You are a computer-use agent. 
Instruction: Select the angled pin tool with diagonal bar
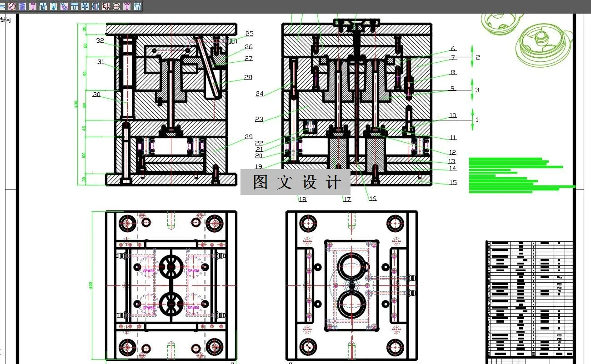coord(64,6)
